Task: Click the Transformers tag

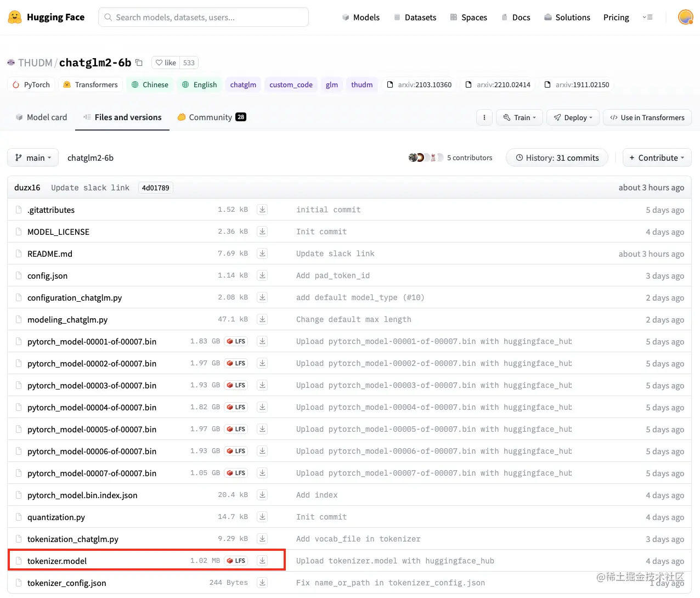Action: [x=91, y=84]
